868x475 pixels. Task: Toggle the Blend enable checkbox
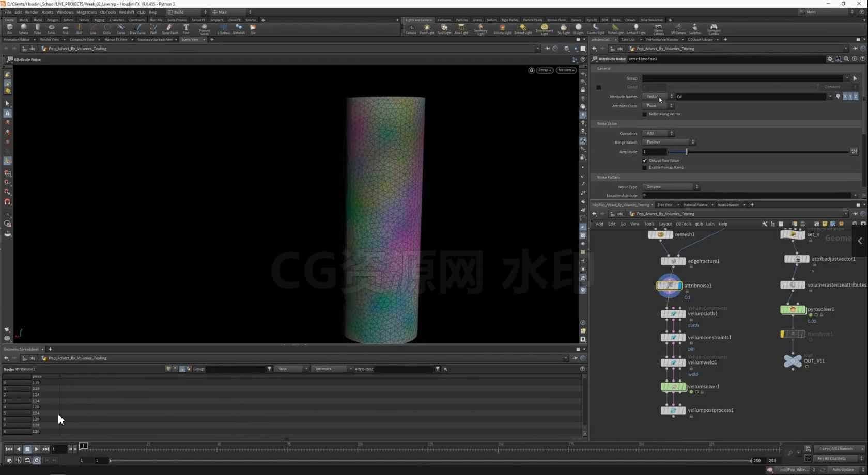coord(599,87)
